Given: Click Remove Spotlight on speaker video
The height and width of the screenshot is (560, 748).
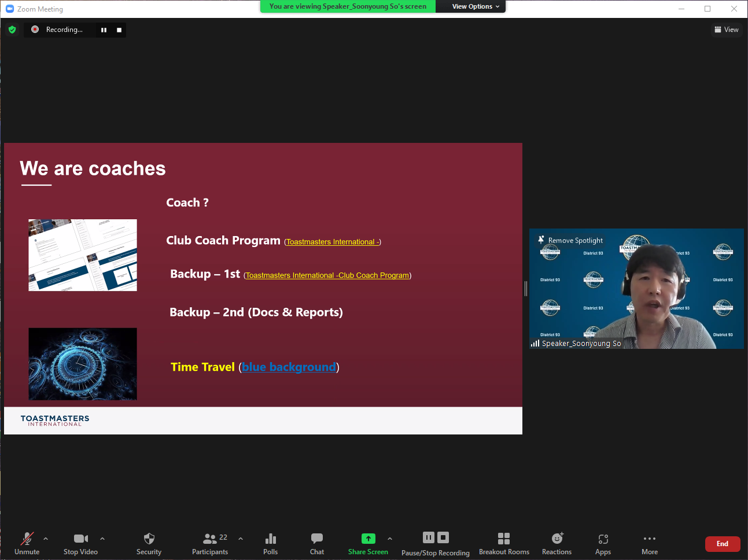Looking at the screenshot, I should (571, 240).
